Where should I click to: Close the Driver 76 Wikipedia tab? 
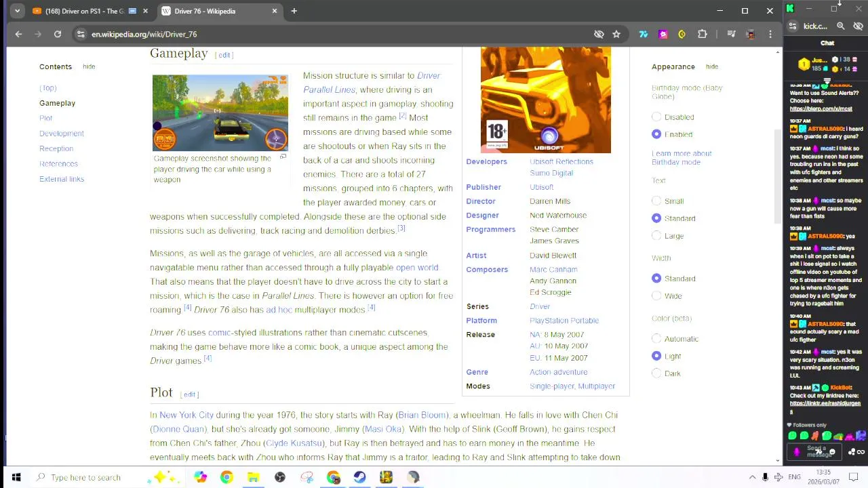(275, 11)
